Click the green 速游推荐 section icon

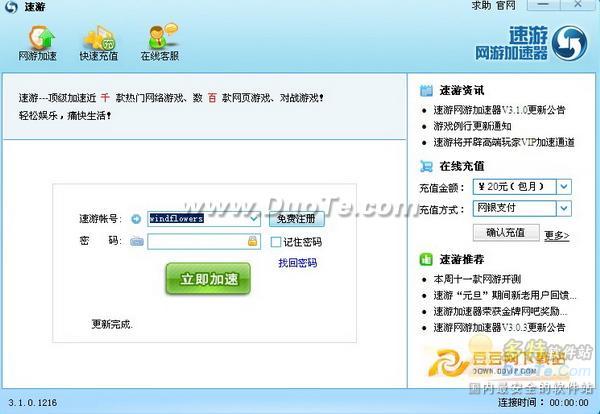[426, 259]
